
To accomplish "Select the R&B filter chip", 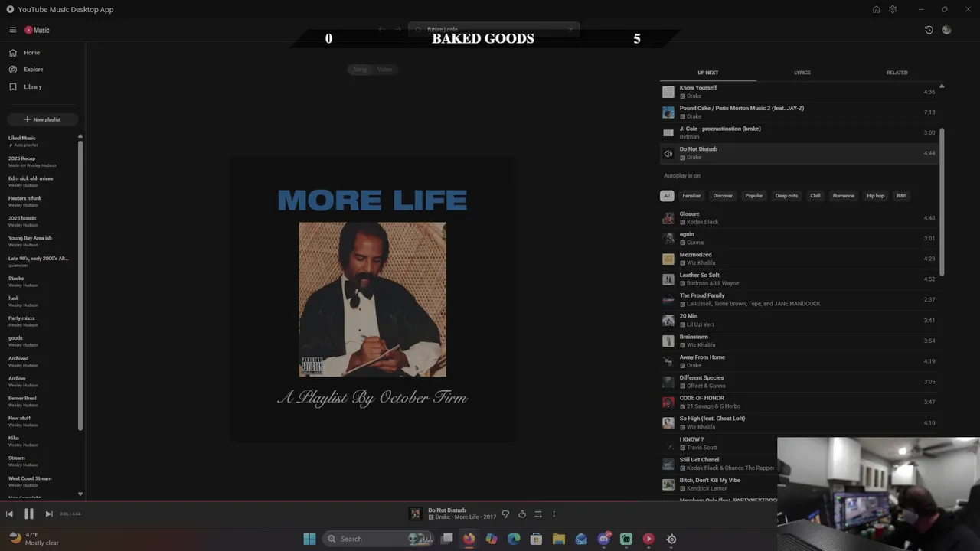I will [x=902, y=196].
